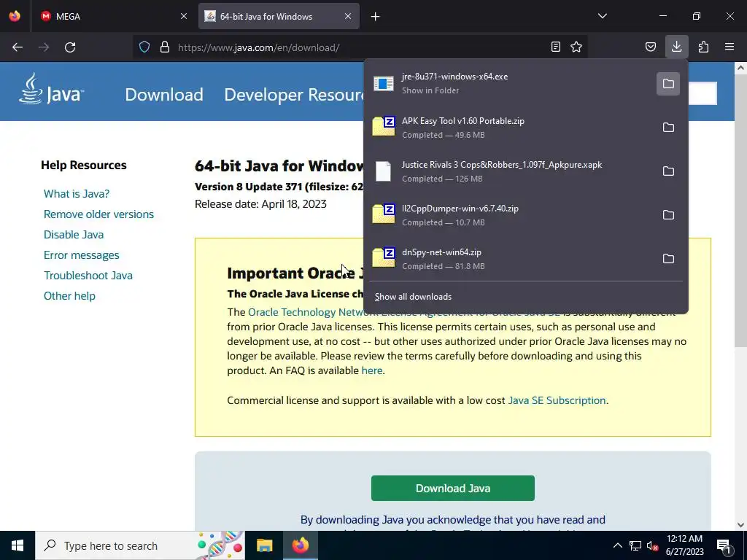Viewport: 747px width, 560px height.
Task: Toggle reader view icon
Action: (555, 47)
